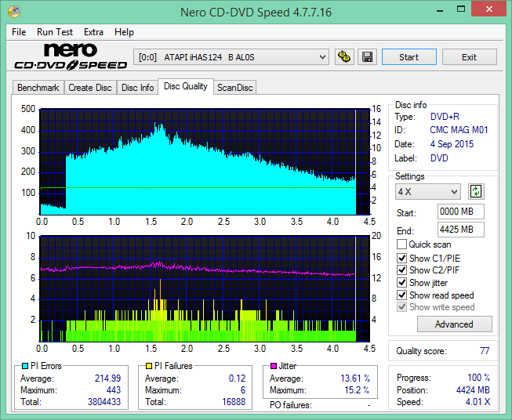Screen dimensions: 512x420
Task: Click the Nero app icon in title bar
Action: pos(14,12)
